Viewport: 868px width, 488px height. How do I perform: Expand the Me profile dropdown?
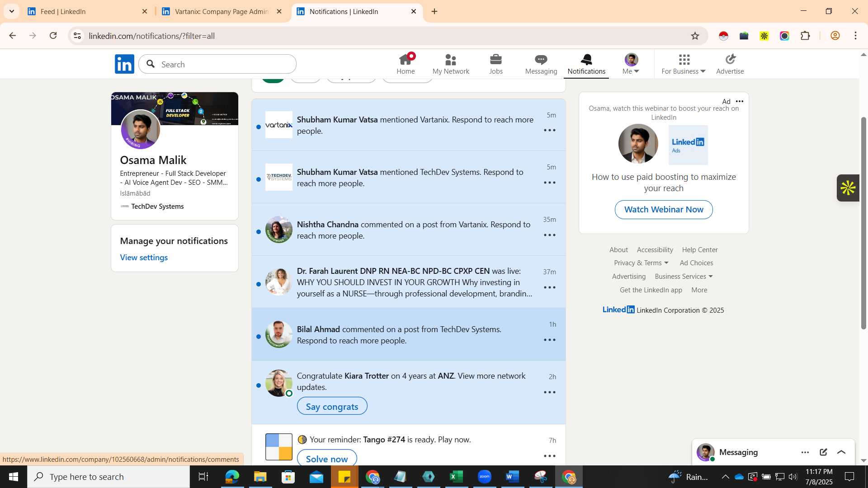(x=631, y=64)
